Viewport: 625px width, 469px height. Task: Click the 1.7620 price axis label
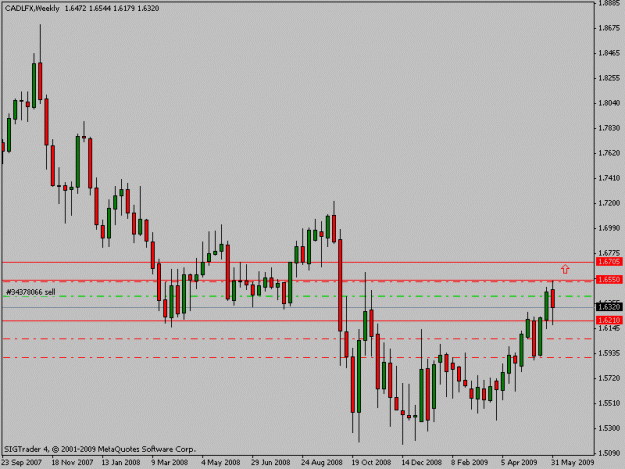click(609, 153)
